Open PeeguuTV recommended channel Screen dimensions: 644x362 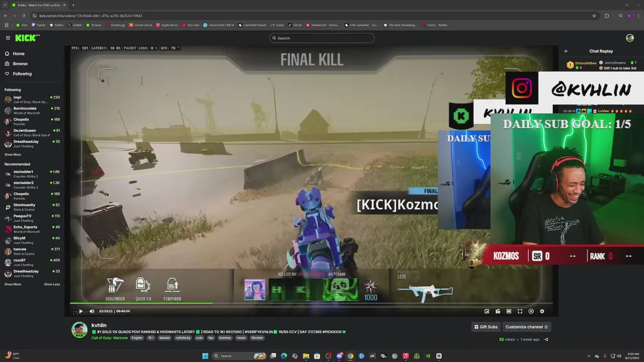point(32,218)
